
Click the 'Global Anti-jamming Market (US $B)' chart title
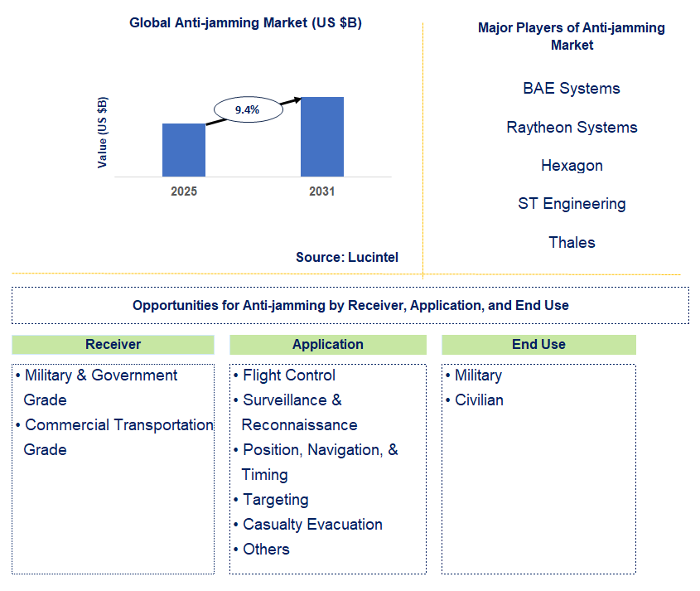coord(245,22)
